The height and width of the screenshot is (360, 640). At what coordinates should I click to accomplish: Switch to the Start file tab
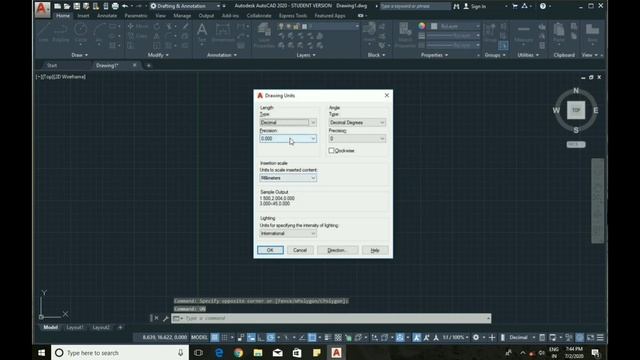[x=52, y=65]
